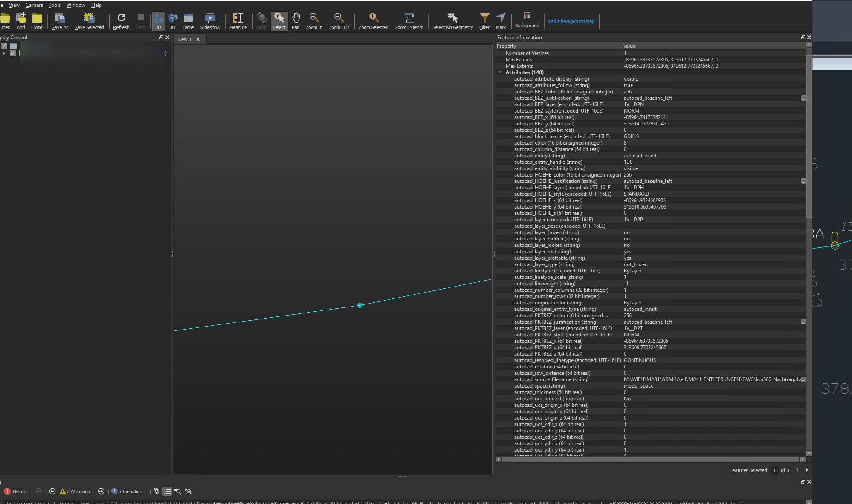This screenshot has width=852, height=504.
Task: Open the Filter funnel tool
Action: [x=484, y=21]
